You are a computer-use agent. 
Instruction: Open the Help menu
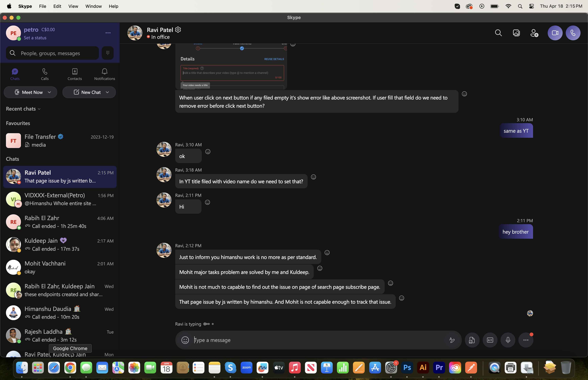tap(113, 6)
